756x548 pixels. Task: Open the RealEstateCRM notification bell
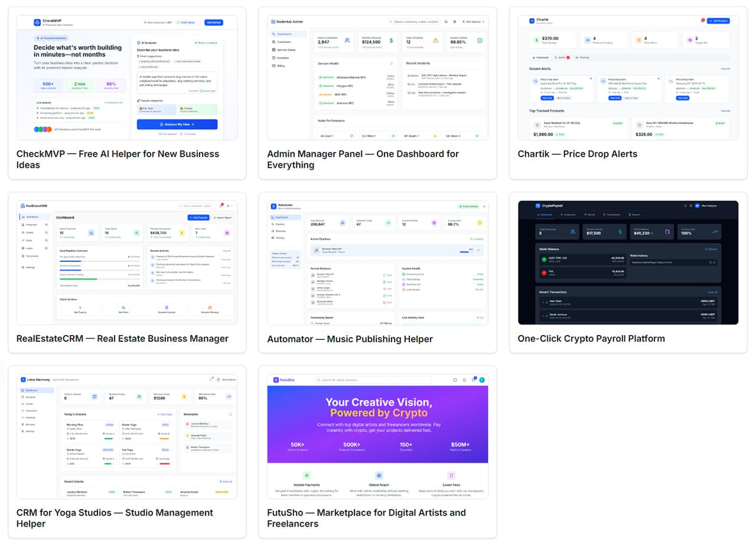point(220,205)
